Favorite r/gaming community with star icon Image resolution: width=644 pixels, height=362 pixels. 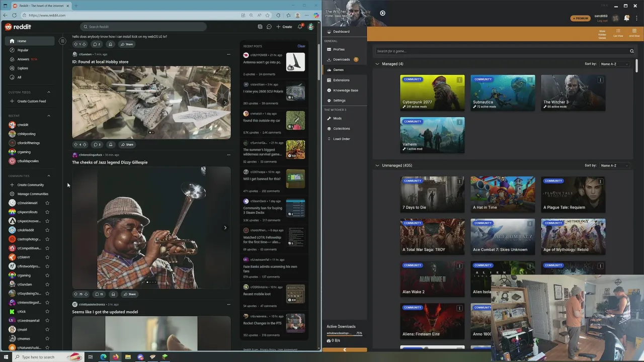47,276
